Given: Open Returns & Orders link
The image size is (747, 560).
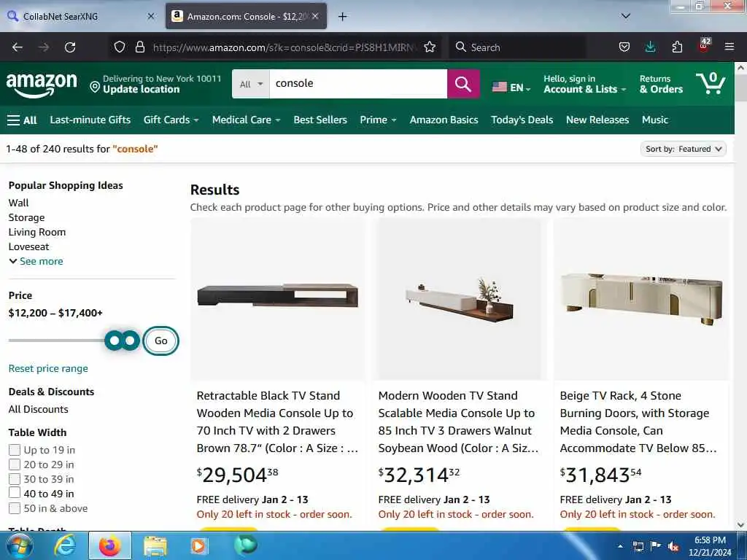Looking at the screenshot, I should click(x=661, y=84).
